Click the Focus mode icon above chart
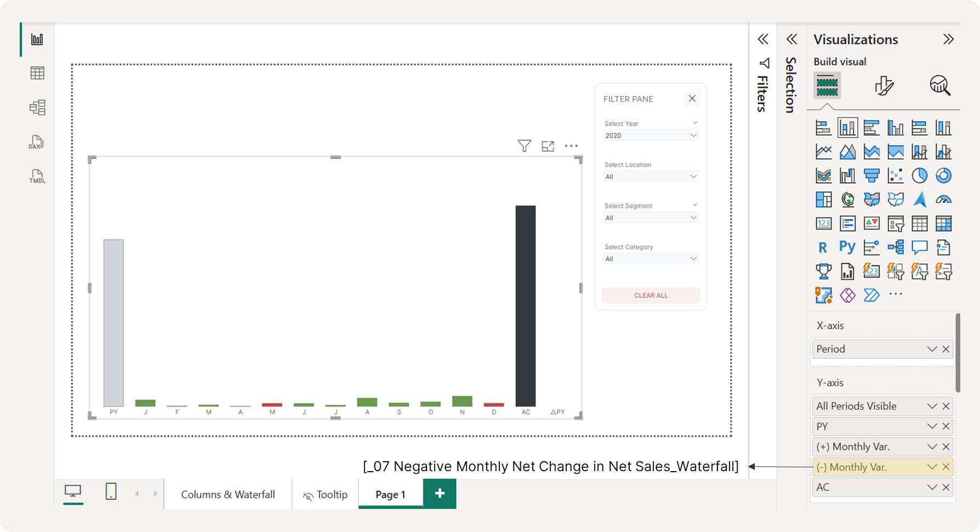980x532 pixels. point(548,146)
